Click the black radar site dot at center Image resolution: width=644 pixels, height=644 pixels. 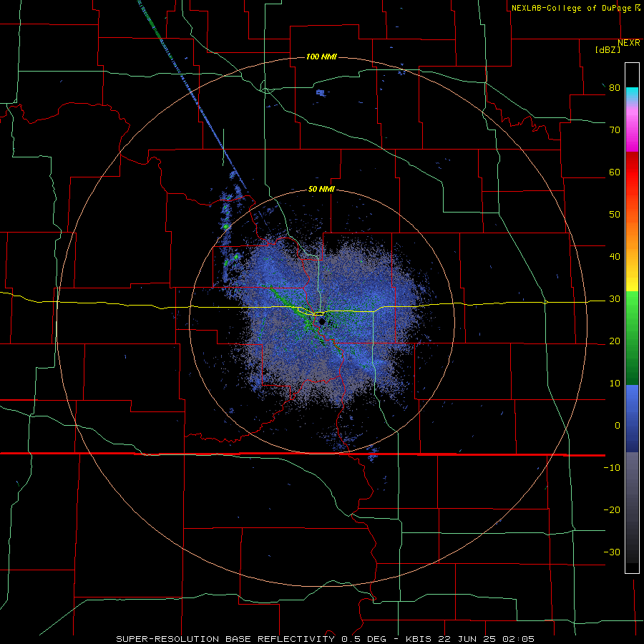pyautogui.click(x=322, y=321)
